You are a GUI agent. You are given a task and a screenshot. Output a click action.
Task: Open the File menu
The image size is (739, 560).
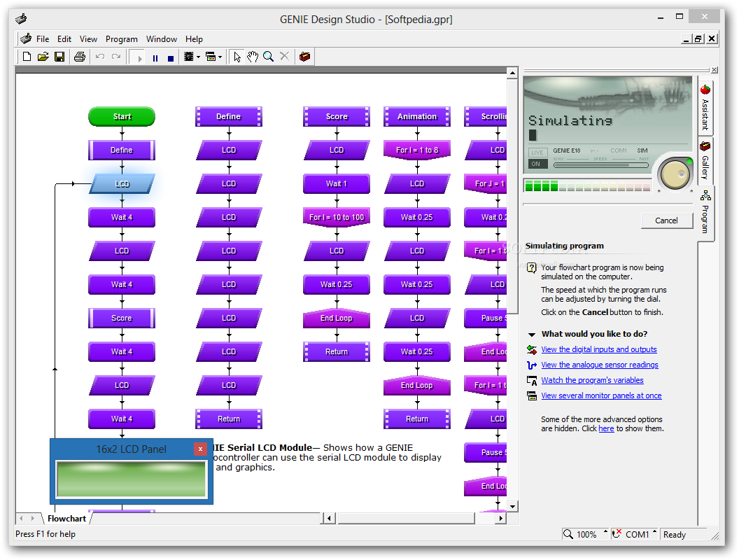pyautogui.click(x=43, y=39)
